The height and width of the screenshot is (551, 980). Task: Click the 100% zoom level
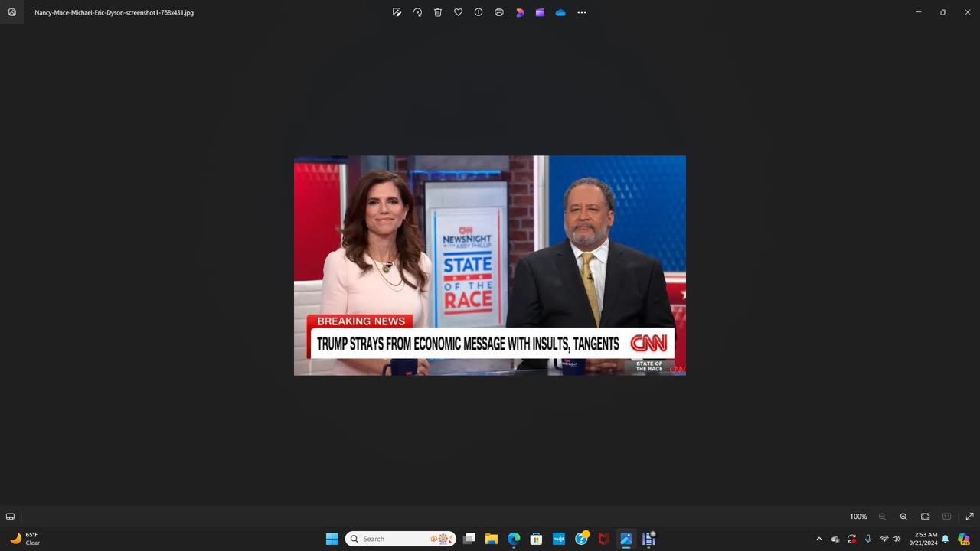click(x=858, y=517)
